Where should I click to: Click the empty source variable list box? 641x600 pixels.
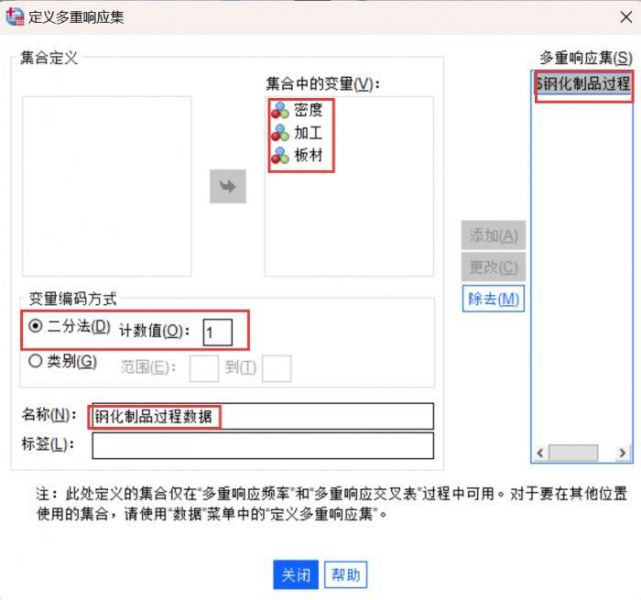[x=107, y=186]
